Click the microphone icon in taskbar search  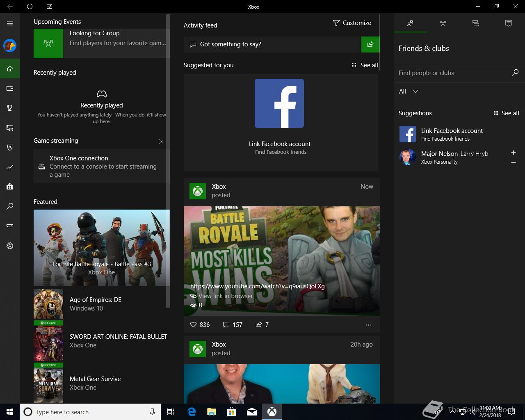click(x=153, y=412)
